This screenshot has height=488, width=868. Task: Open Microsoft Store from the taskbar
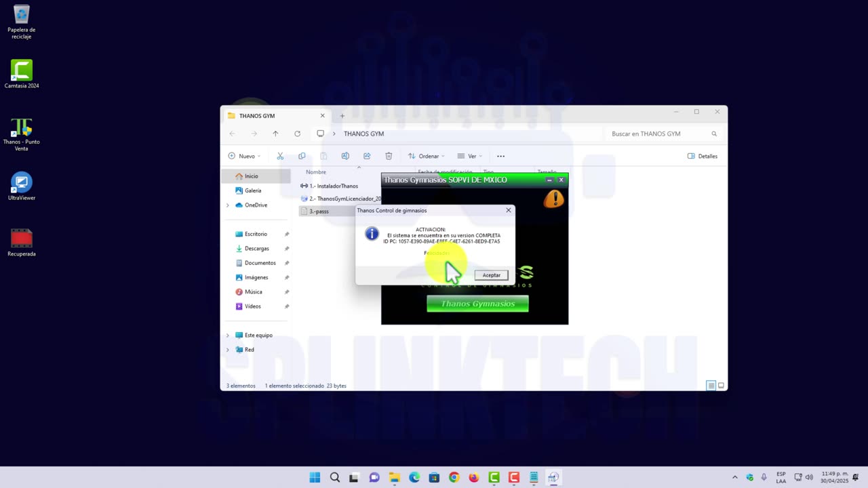tap(434, 477)
